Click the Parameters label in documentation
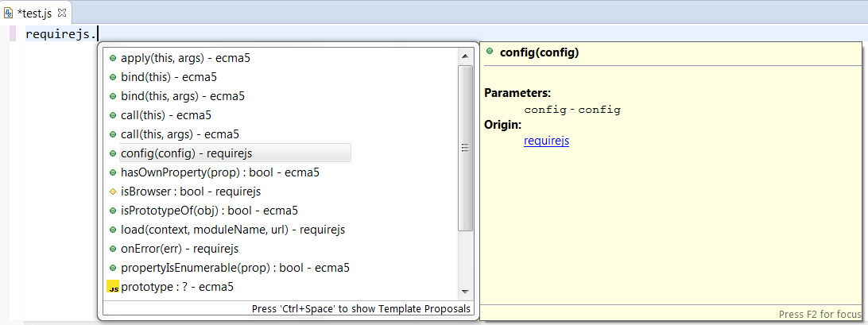The width and height of the screenshot is (868, 325). click(x=517, y=93)
